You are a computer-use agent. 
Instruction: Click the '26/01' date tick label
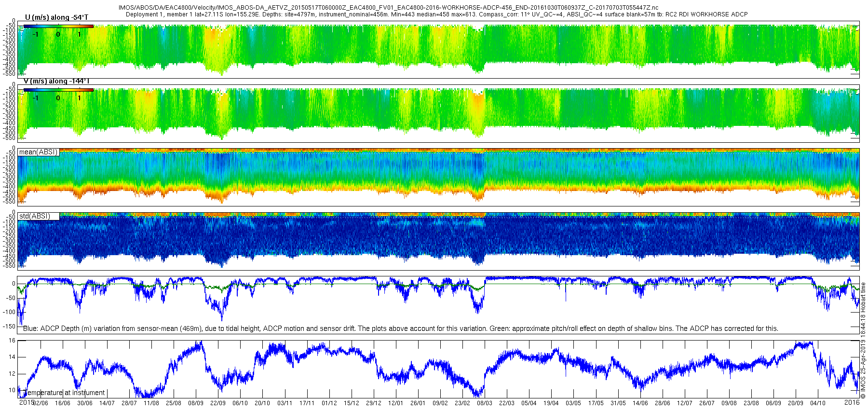point(418,403)
